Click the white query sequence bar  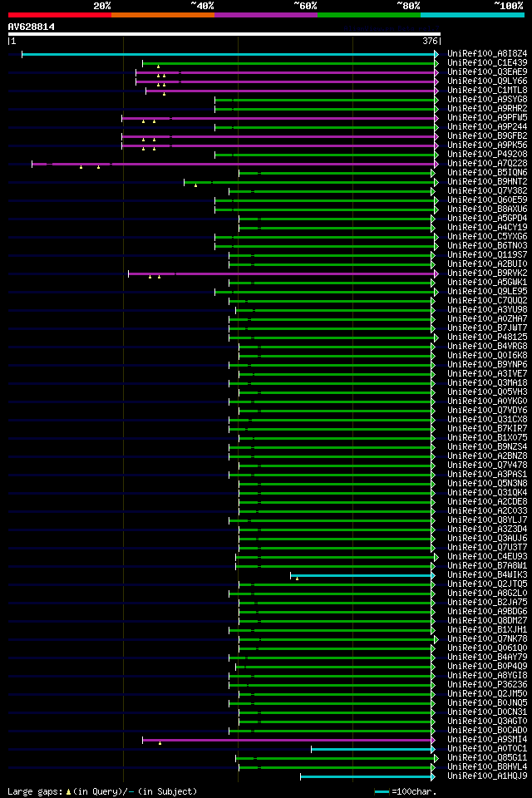[224, 35]
